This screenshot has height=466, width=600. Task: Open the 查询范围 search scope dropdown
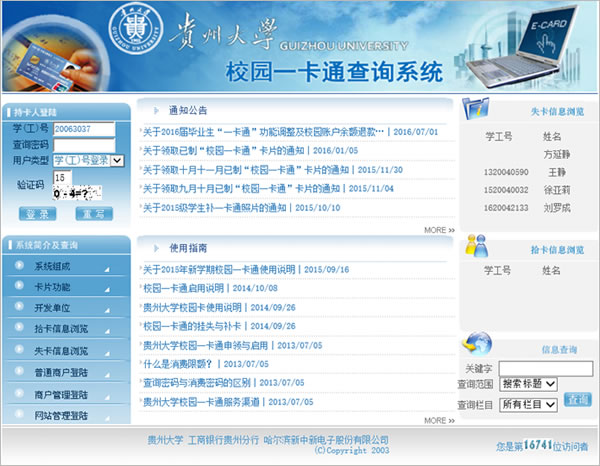coord(528,384)
